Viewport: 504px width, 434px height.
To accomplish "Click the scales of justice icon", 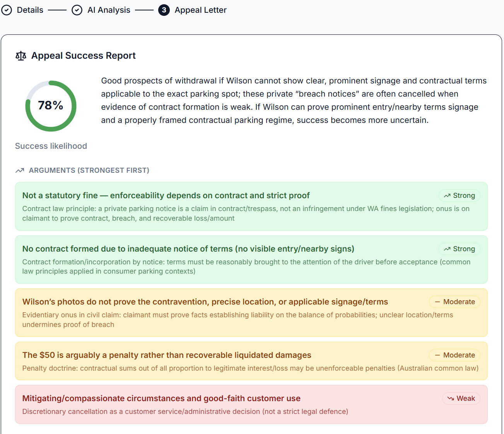I will click(21, 56).
